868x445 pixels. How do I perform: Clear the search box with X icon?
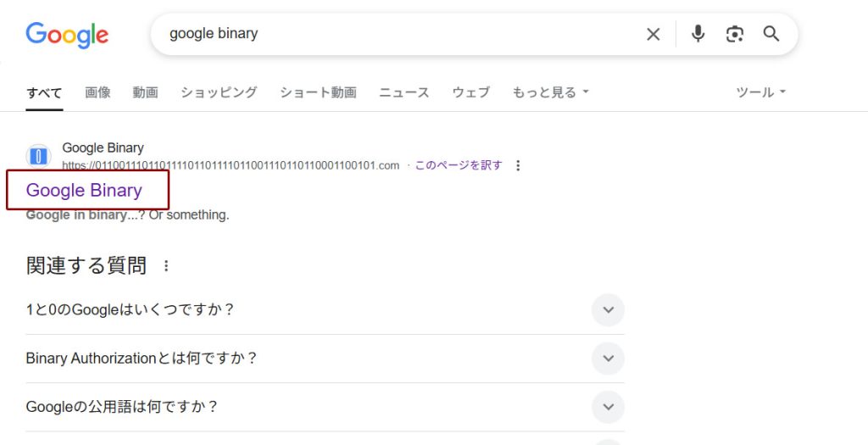(x=654, y=34)
